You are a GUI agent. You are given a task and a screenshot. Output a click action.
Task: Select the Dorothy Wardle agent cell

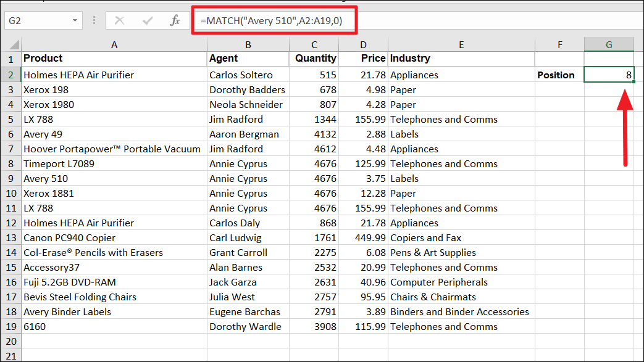pyautogui.click(x=249, y=326)
